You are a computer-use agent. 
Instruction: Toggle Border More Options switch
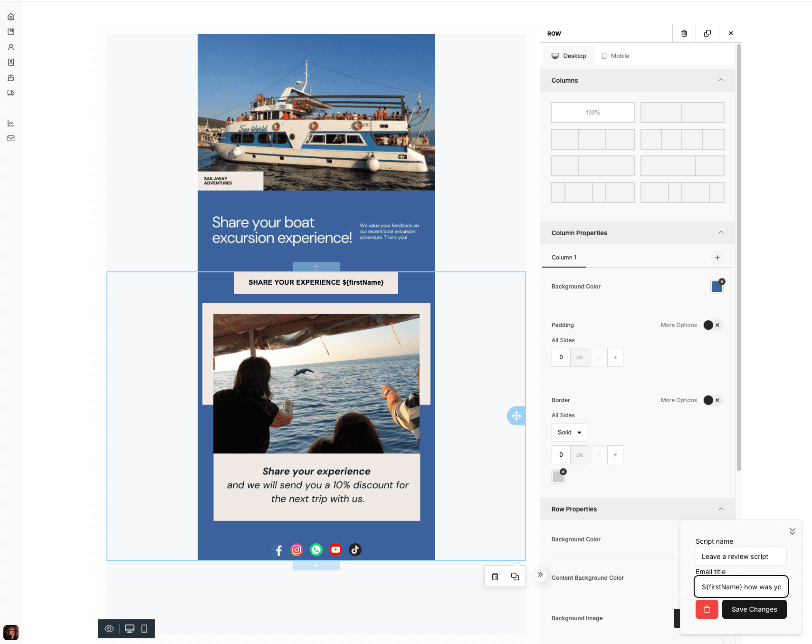[x=713, y=400]
